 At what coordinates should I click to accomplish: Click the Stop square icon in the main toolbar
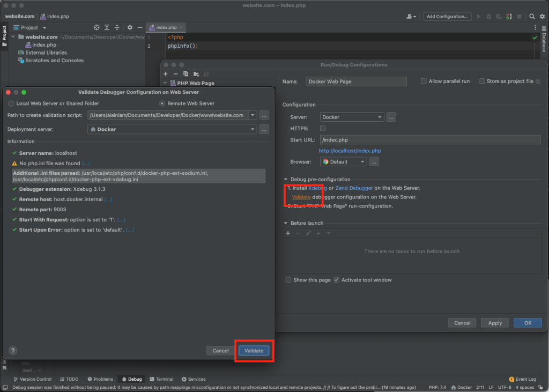pos(519,17)
